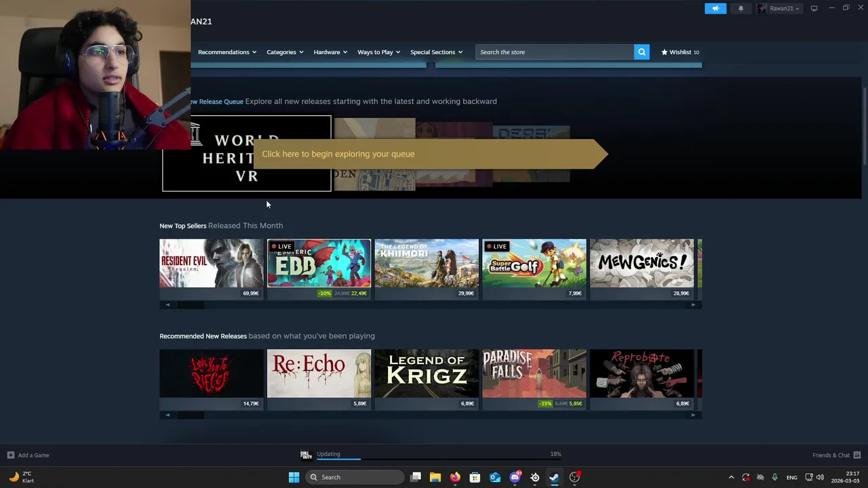
Task: Click the 5,85€ Paradise Falls discounted price
Action: (x=576, y=404)
